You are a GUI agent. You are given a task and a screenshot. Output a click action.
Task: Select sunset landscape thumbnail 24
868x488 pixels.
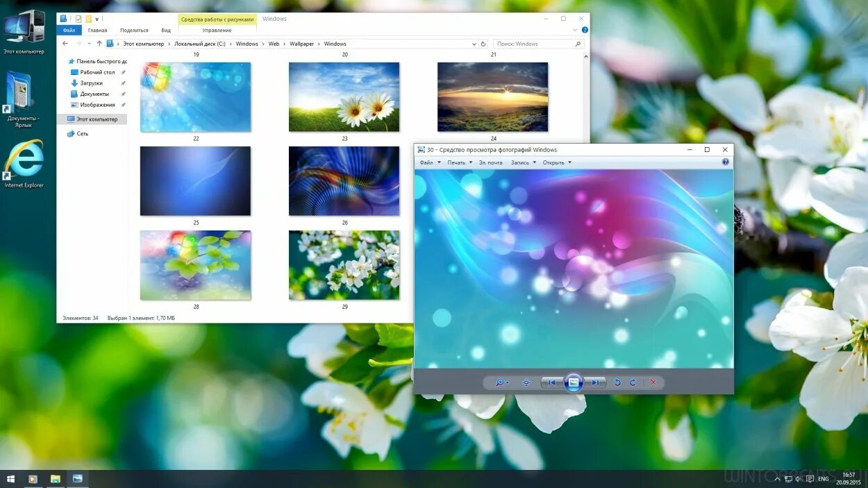(x=493, y=97)
